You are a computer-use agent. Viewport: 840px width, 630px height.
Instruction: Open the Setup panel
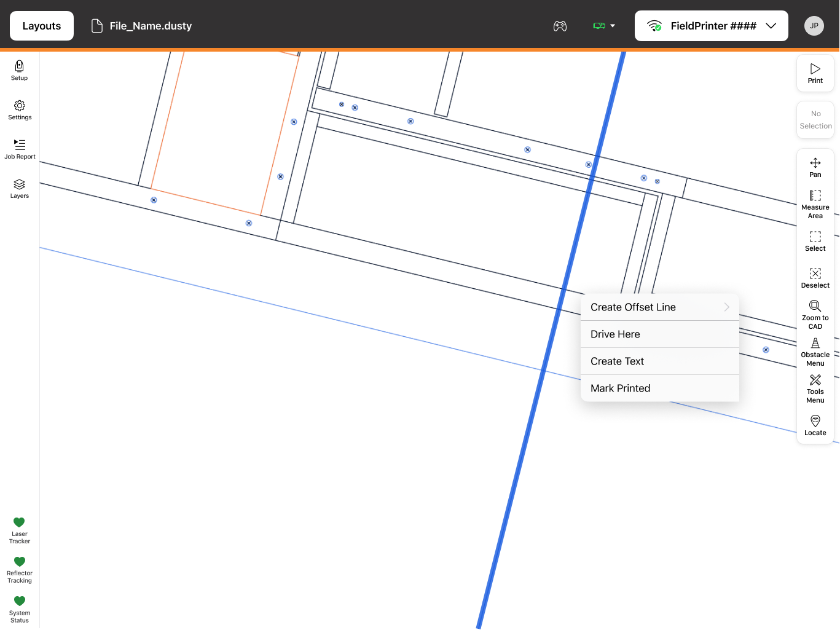pos(20,71)
